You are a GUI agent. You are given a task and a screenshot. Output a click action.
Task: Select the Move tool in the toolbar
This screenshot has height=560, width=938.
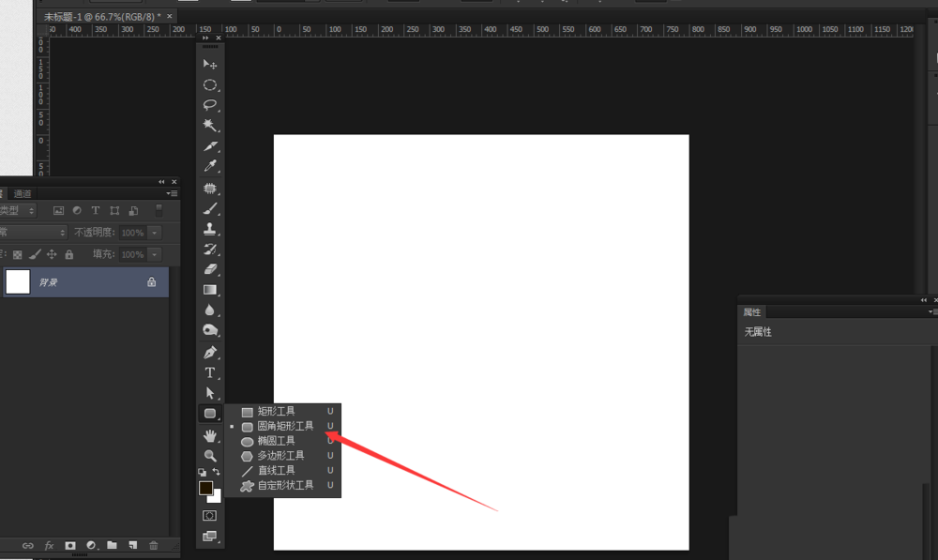pyautogui.click(x=210, y=64)
